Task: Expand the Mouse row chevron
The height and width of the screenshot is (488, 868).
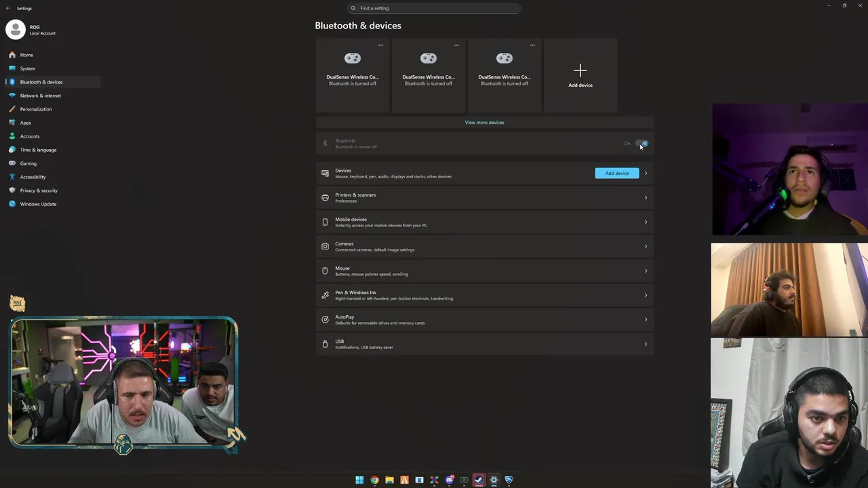Action: click(646, 271)
